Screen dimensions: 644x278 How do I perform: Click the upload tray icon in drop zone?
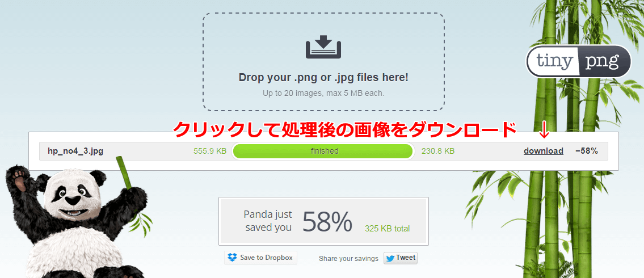[x=323, y=47]
